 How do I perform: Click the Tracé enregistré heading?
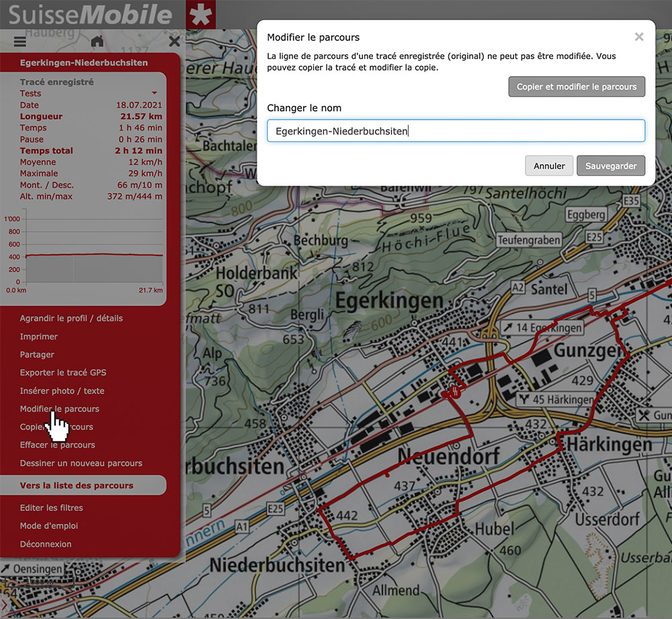tap(56, 82)
